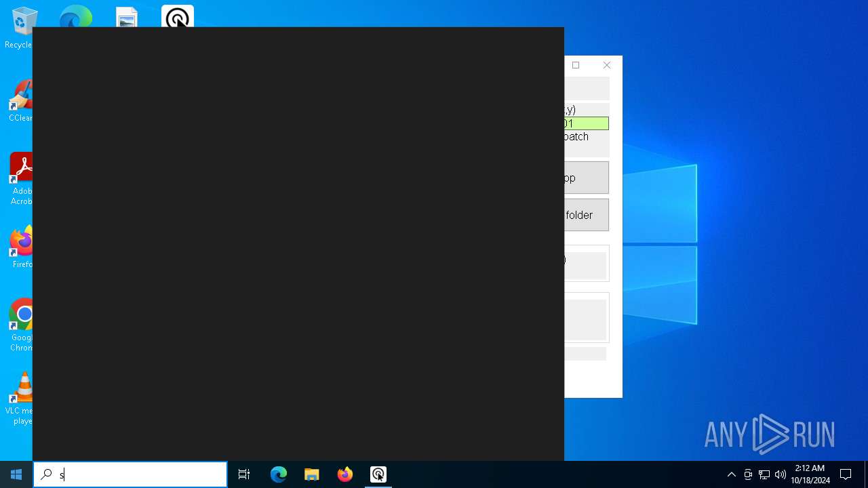The width and height of the screenshot is (868, 488).
Task: Click the button ending in 'pp'
Action: (586, 178)
